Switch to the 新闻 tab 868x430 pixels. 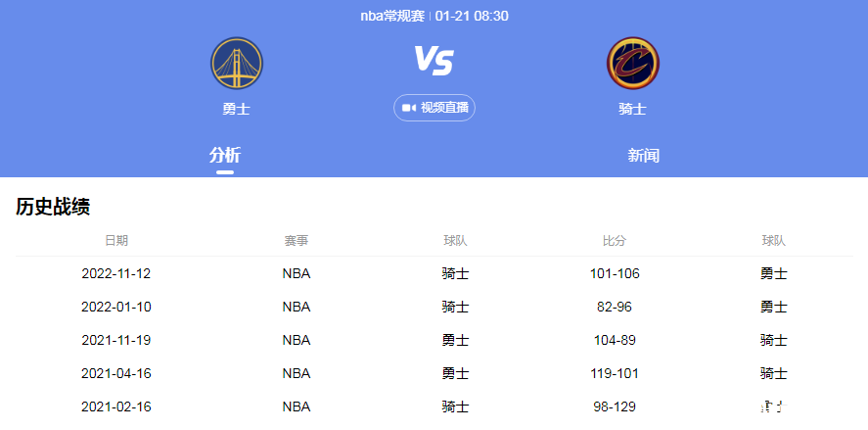click(x=643, y=155)
